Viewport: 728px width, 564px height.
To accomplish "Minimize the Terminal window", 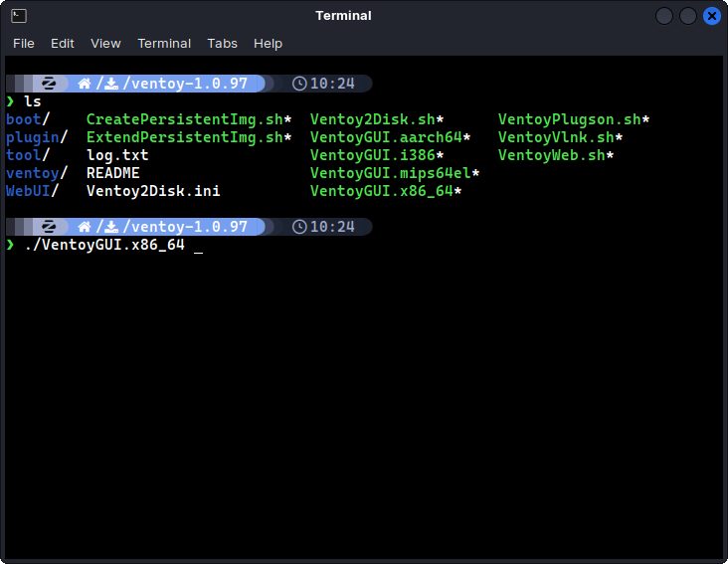I will tap(664, 16).
